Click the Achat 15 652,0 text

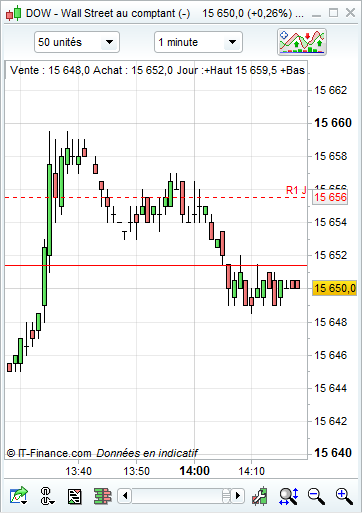(133, 70)
